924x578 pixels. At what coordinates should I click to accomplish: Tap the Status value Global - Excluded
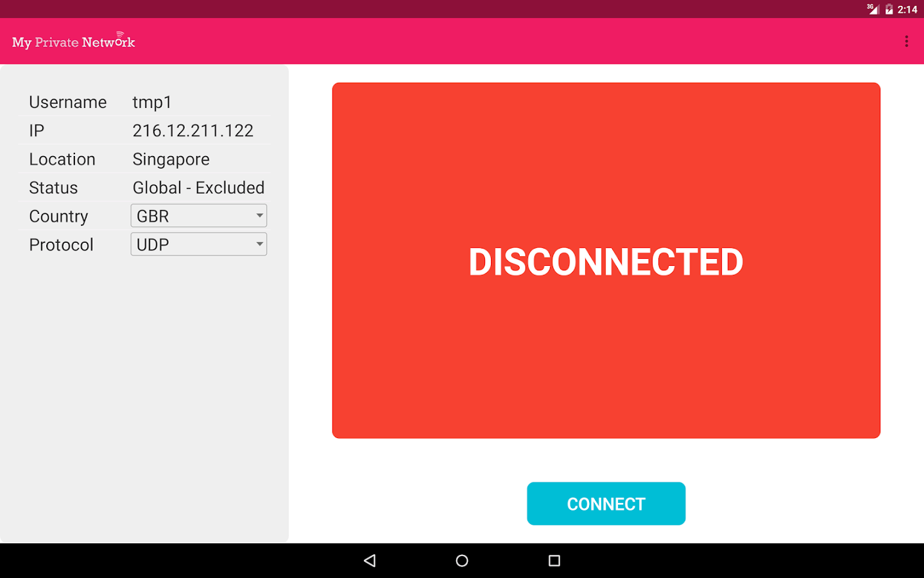[198, 188]
